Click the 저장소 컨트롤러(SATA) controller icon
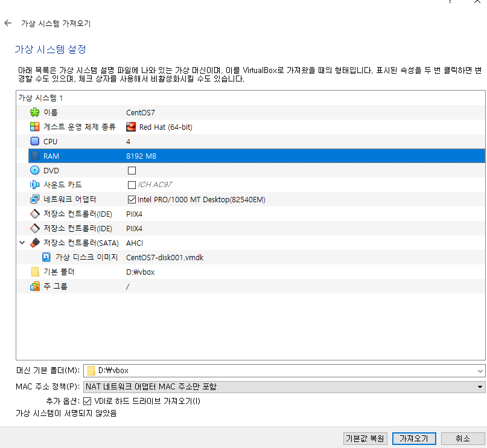Viewport: 487px width, 448px height. [35, 243]
